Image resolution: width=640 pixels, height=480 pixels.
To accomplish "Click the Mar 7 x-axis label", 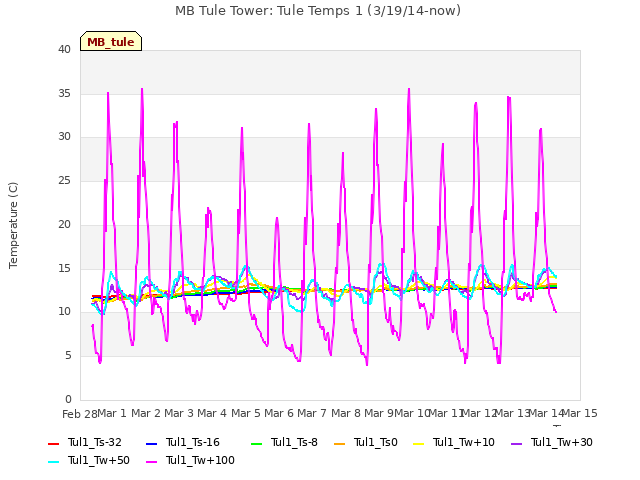I will 312,413.
